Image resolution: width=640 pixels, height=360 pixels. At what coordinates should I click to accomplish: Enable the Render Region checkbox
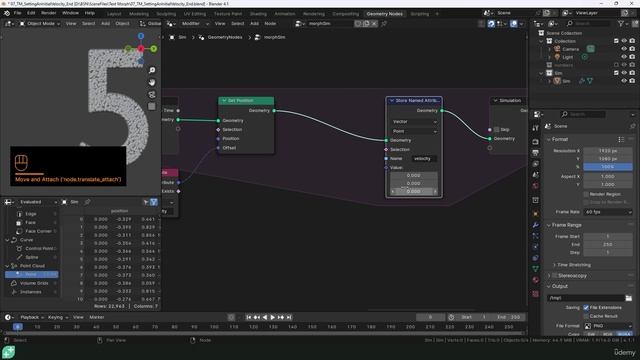click(x=586, y=194)
